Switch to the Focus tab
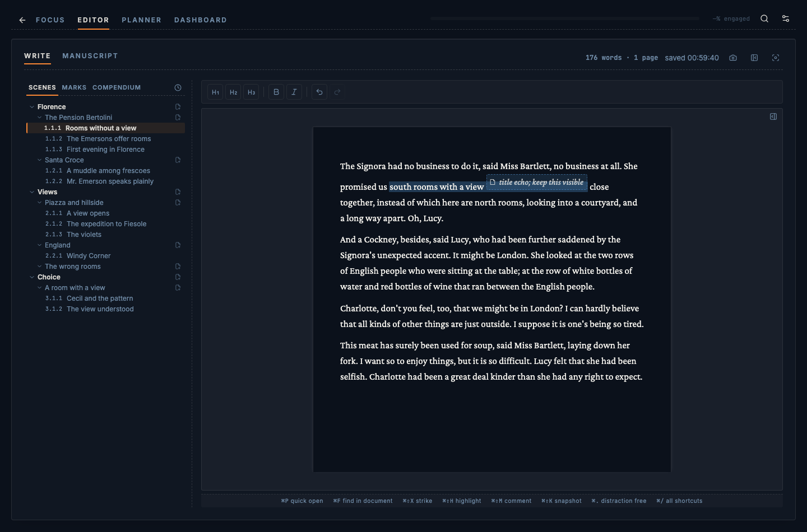Viewport: 807px width, 532px height. [50, 20]
